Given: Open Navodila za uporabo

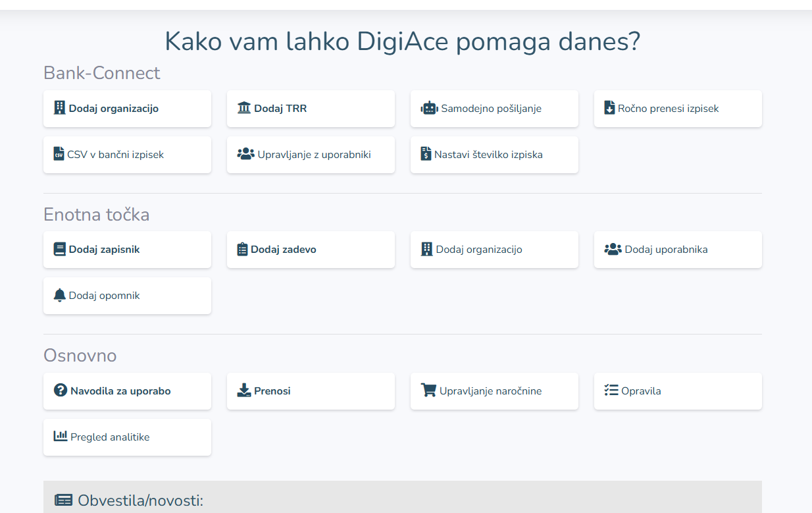Looking at the screenshot, I should 127,391.
